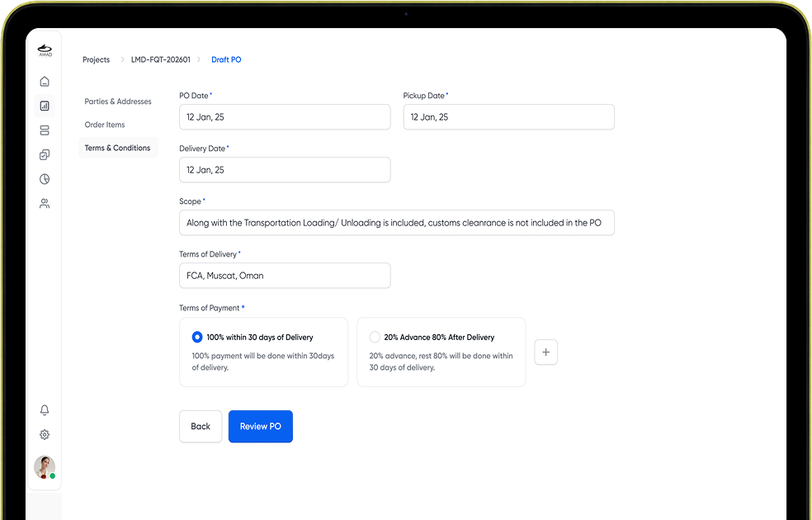Open the users sidebar icon

tap(45, 204)
